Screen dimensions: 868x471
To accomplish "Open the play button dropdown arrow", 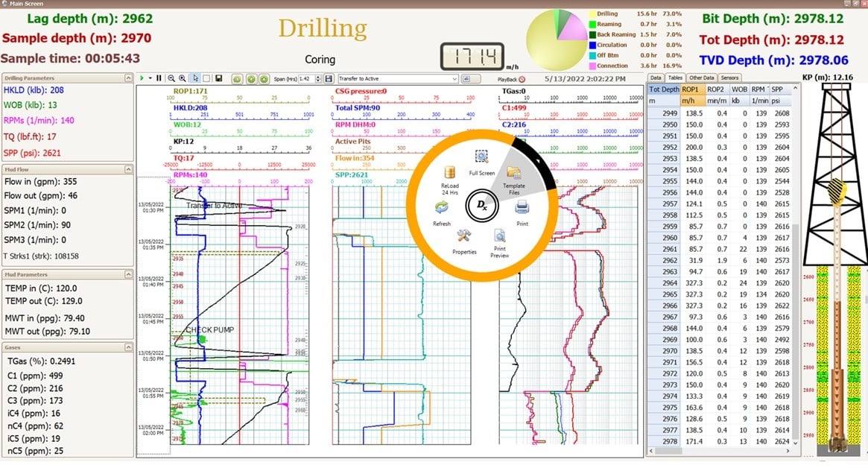I will tap(150, 78).
